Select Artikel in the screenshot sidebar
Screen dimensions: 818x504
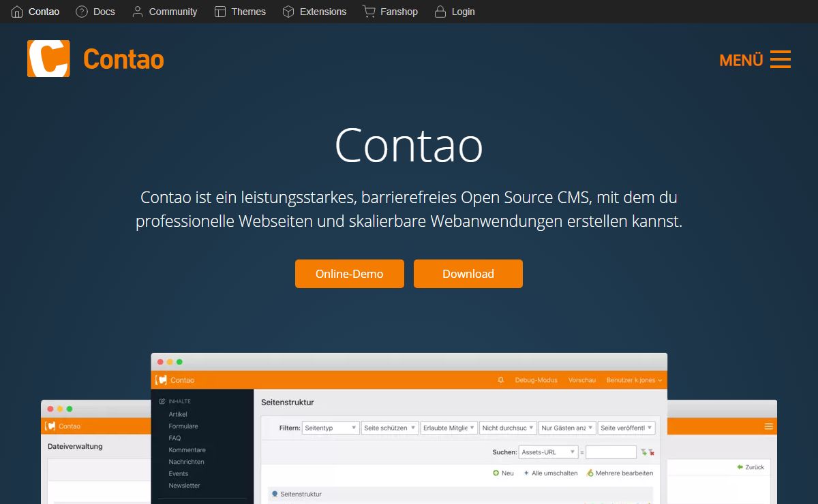178,414
